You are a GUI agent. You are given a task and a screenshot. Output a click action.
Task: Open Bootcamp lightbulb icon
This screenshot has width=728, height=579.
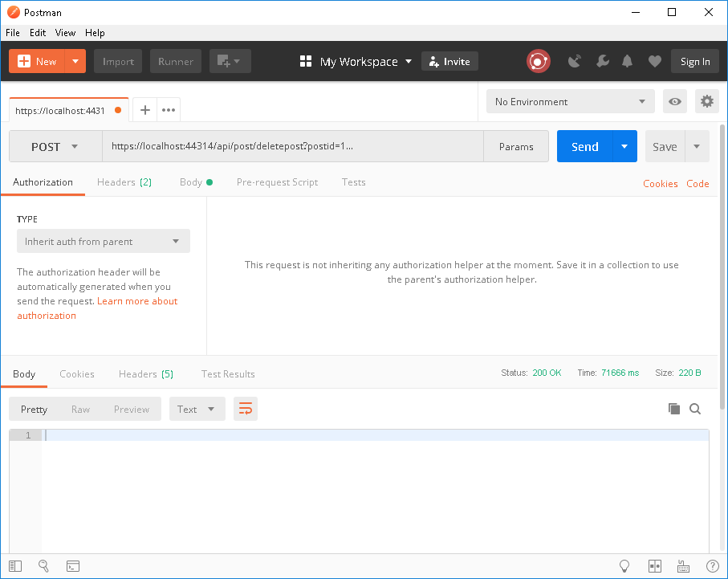pyautogui.click(x=624, y=566)
